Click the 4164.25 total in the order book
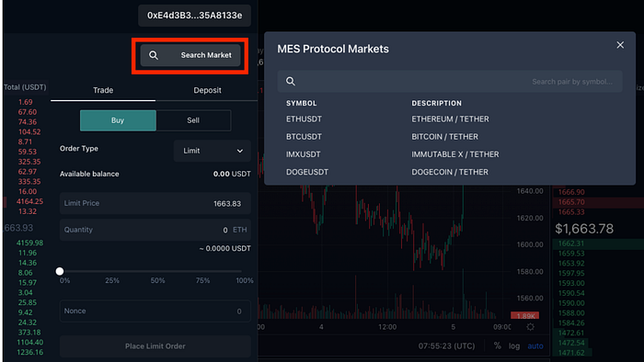Screen dimensions: 644x362 point(29,201)
